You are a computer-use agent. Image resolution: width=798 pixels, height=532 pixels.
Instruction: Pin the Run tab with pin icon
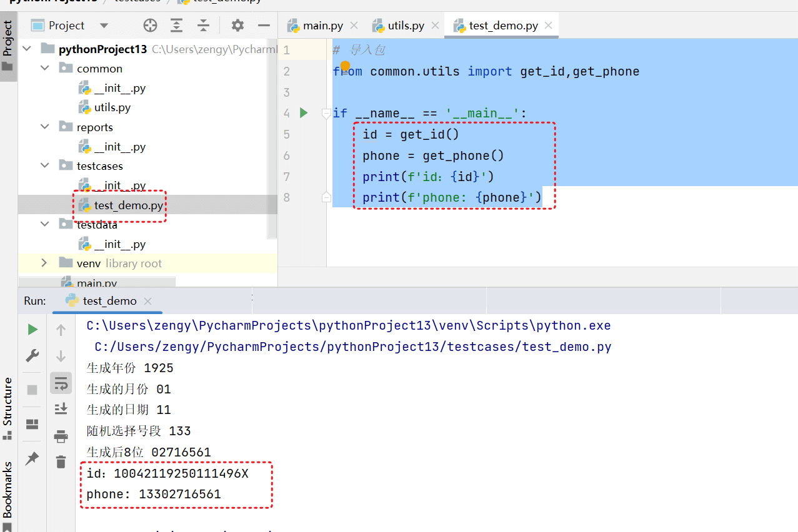(x=32, y=458)
